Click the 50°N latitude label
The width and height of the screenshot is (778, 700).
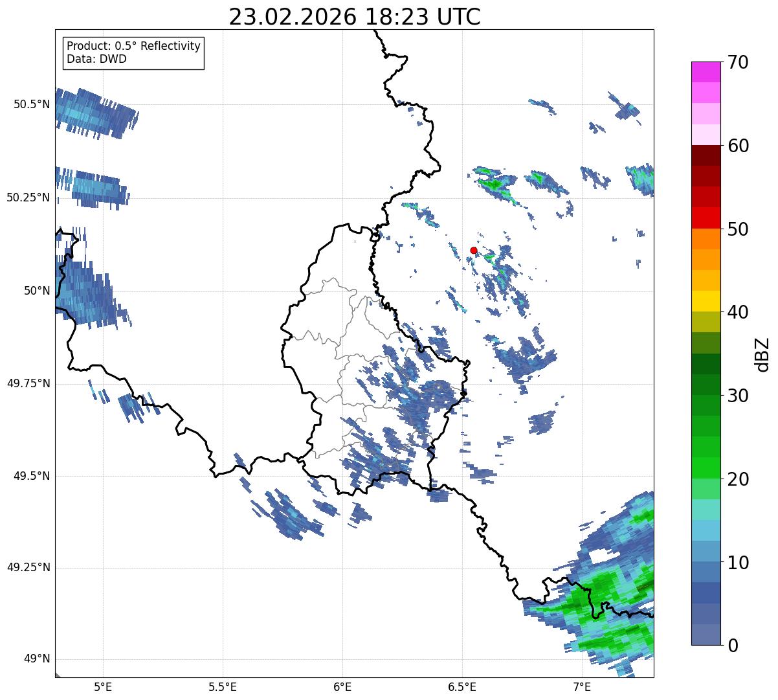(x=37, y=291)
